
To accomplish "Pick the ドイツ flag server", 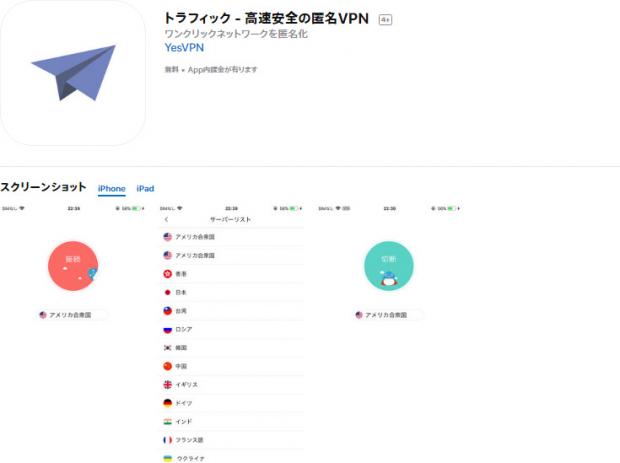I will click(x=168, y=403).
